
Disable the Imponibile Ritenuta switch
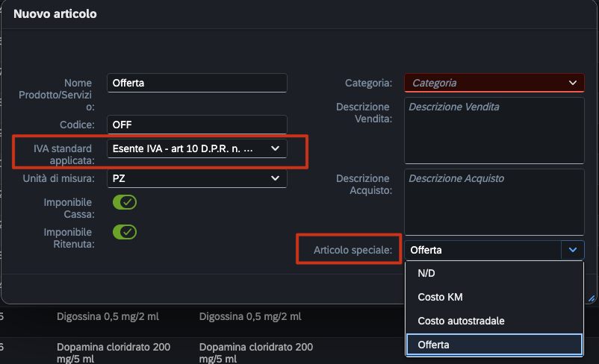point(125,232)
